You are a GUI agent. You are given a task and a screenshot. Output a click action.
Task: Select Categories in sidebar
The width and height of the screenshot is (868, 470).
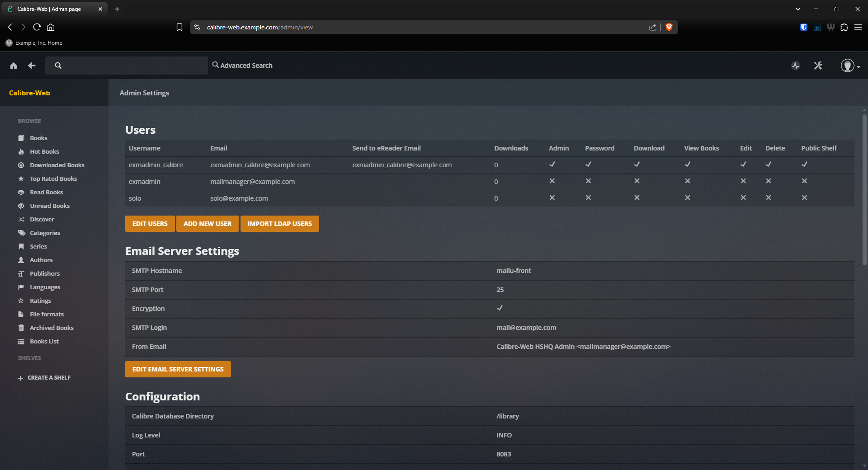(x=45, y=233)
